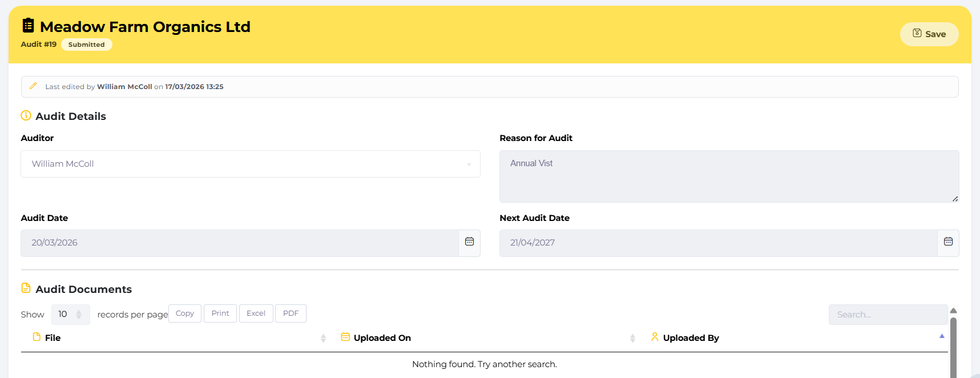Viewport: 980px width, 378px height.
Task: Open the Next Audit Date calendar picker icon
Action: point(948,242)
